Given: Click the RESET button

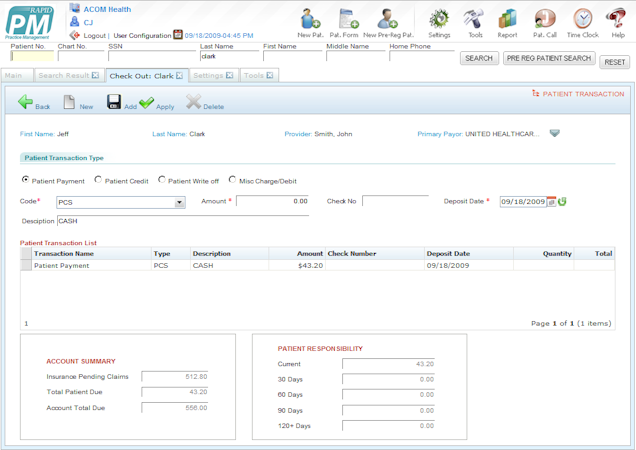Looking at the screenshot, I should pyautogui.click(x=615, y=62).
